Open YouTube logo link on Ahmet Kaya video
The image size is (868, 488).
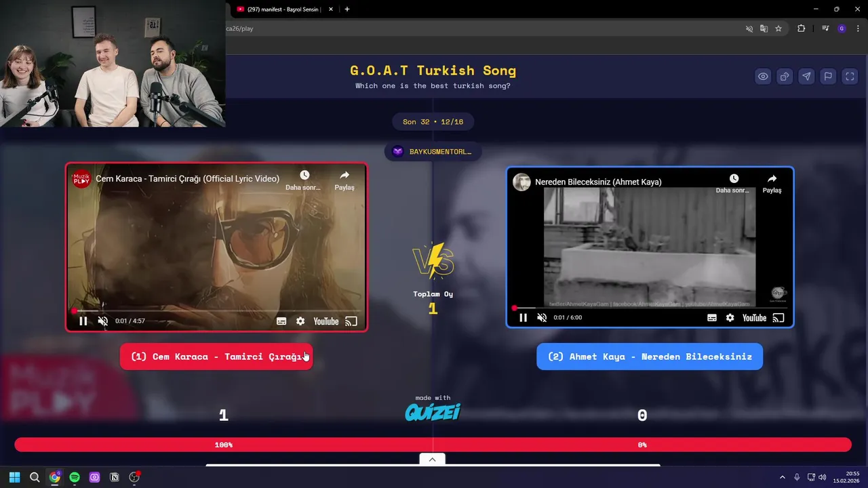[x=754, y=318]
